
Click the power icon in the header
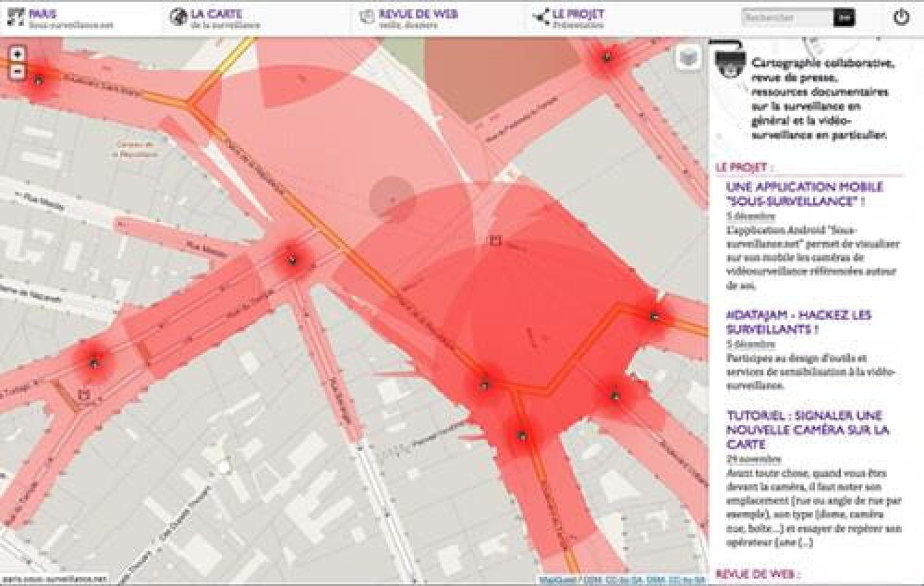(901, 18)
